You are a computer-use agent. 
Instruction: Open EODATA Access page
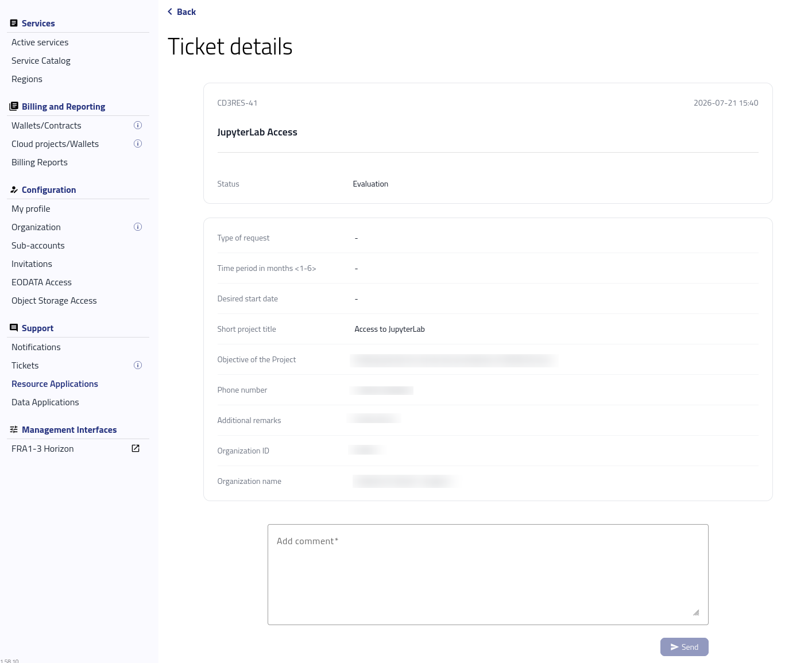pos(41,282)
